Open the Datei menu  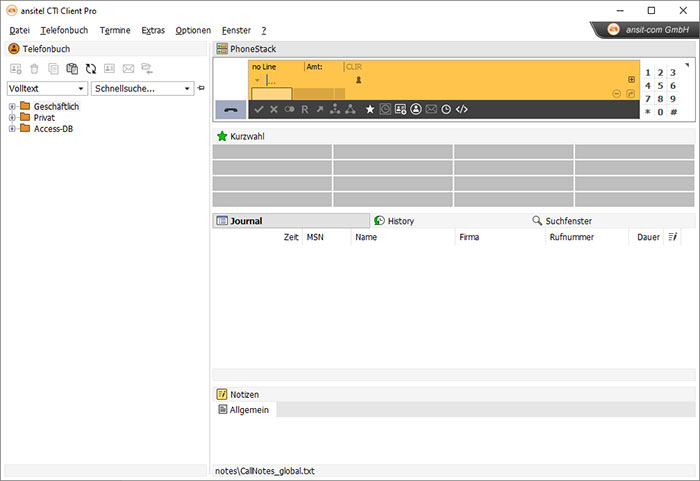(x=19, y=30)
